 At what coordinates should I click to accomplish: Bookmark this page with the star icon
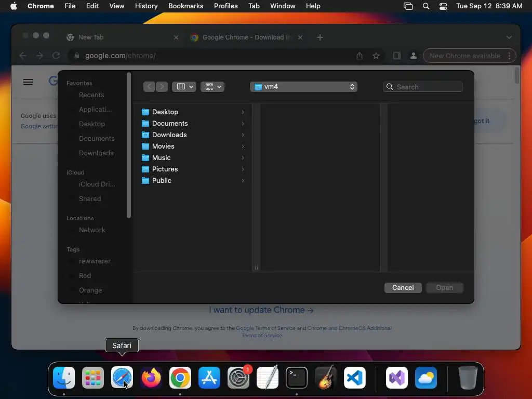[x=376, y=56]
